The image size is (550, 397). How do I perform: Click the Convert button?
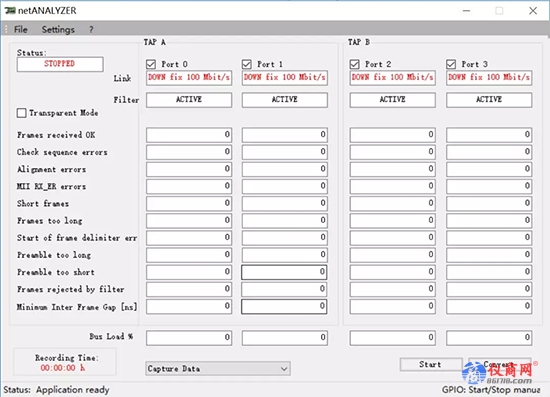pos(499,364)
